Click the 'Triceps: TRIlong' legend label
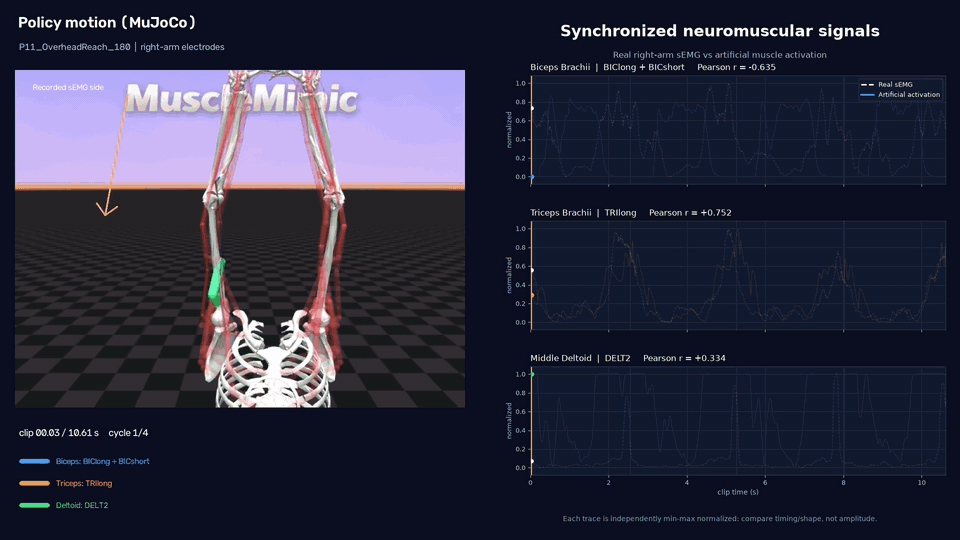 [84, 484]
